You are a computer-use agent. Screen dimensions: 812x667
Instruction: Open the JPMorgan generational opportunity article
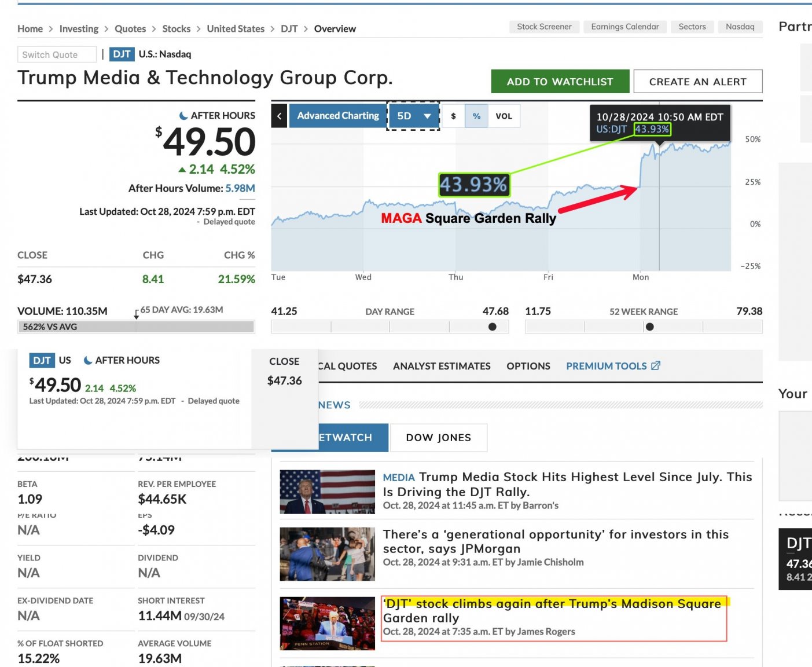555,541
